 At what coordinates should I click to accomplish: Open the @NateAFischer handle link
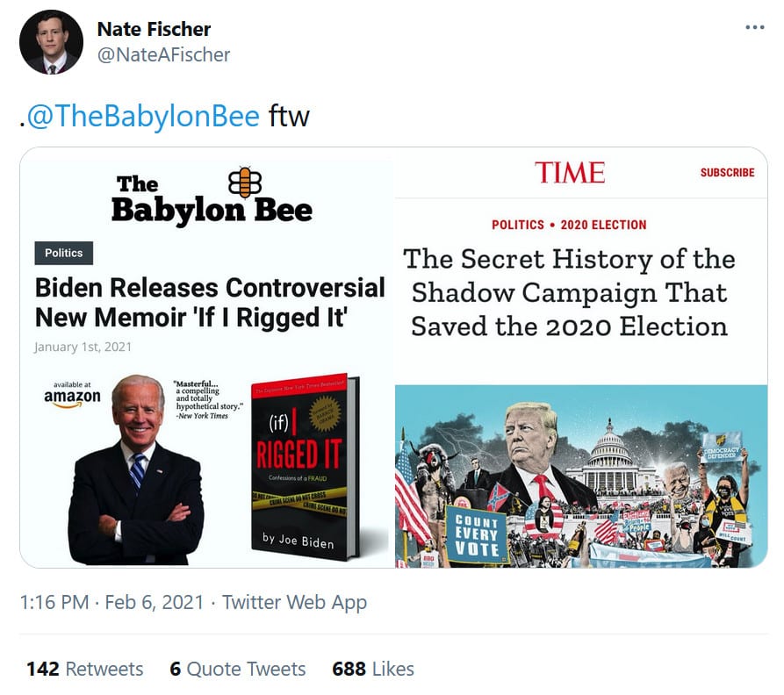[x=163, y=54]
